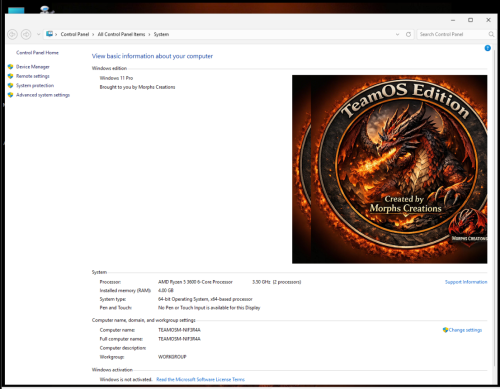Expand chevron after Control Panel breadcrumb

93,34
